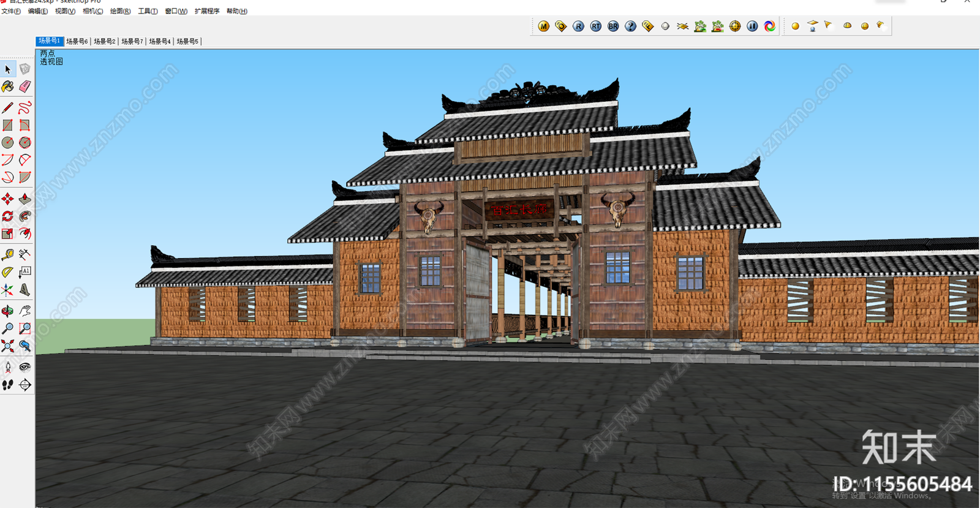Click the blue R render button
This screenshot has width=980, height=508.
click(x=578, y=26)
